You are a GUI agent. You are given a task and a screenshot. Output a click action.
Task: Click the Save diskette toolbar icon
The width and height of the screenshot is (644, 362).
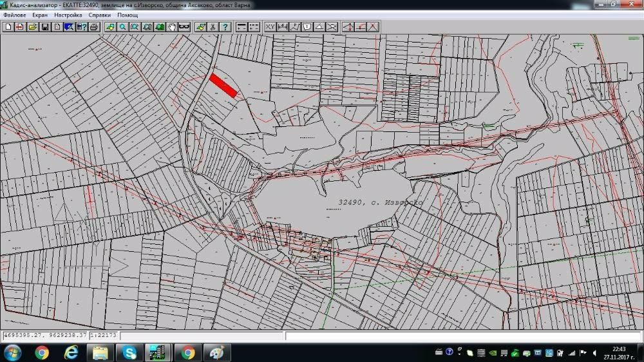point(45,27)
